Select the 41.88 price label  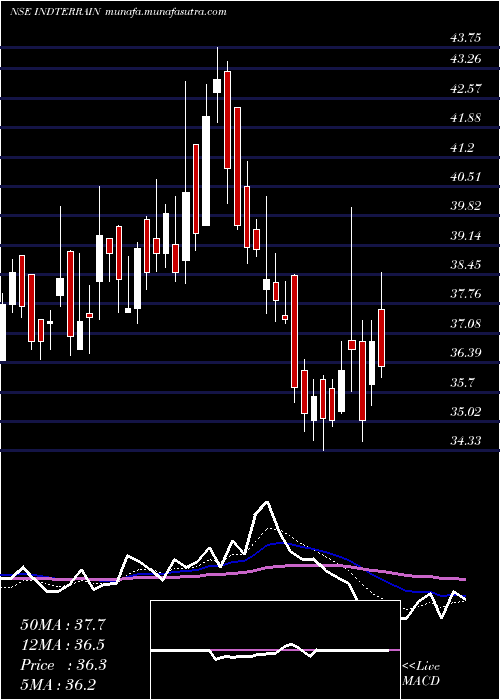pos(466,118)
